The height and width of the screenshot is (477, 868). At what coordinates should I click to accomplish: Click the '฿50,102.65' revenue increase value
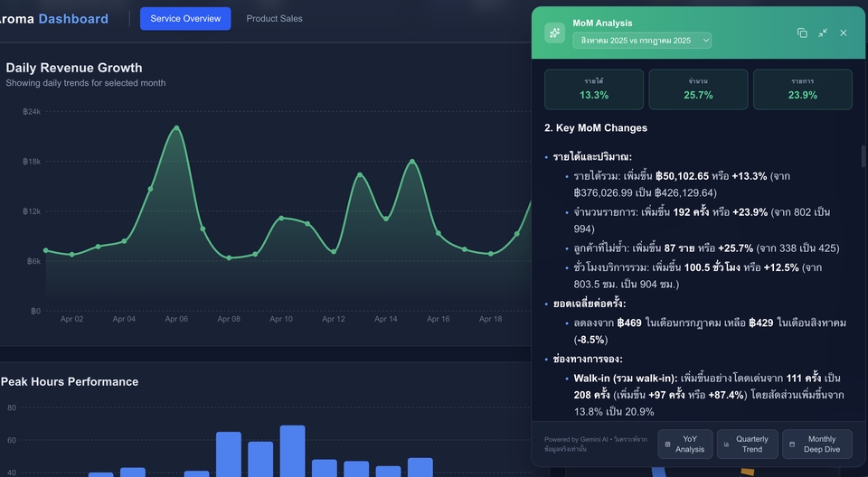point(682,176)
